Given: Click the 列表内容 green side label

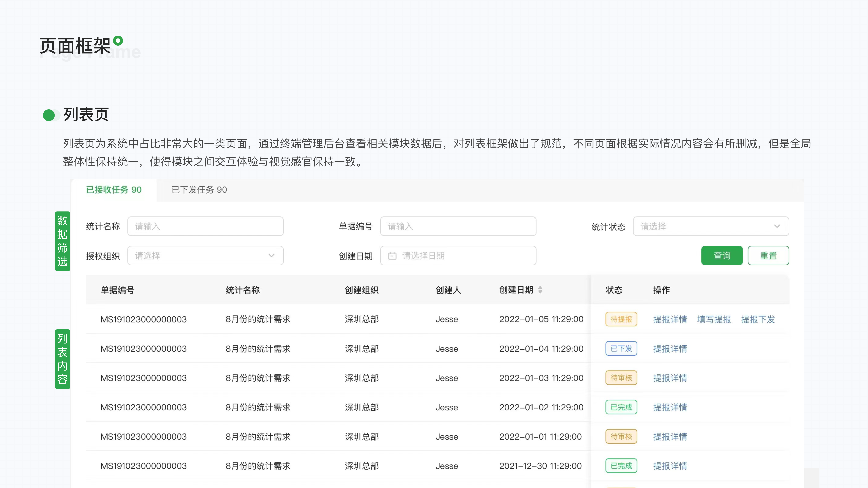Looking at the screenshot, I should click(62, 359).
